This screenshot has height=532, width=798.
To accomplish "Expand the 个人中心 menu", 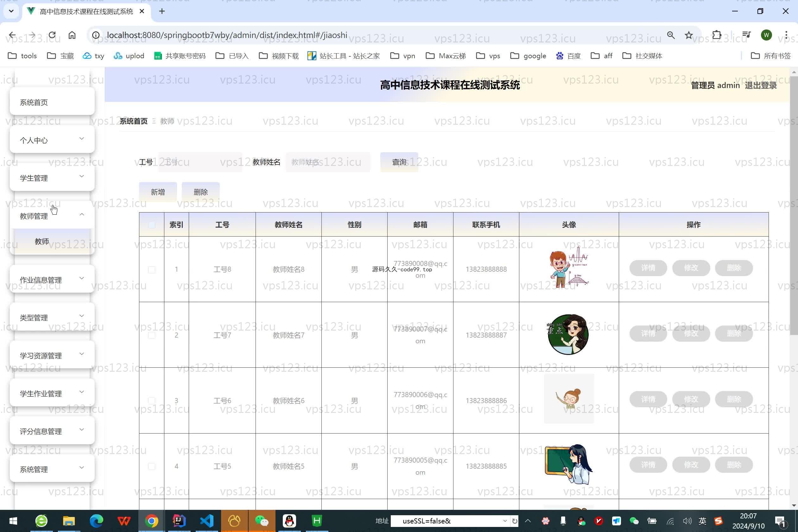I will pos(52,140).
